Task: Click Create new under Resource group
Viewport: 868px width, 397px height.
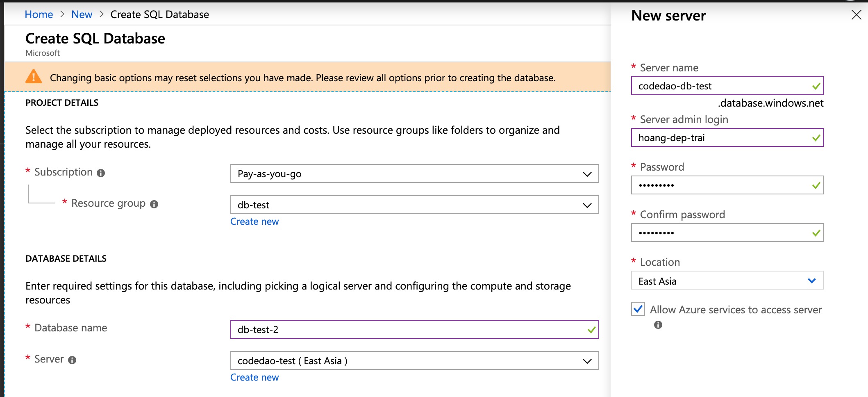Action: [x=254, y=221]
